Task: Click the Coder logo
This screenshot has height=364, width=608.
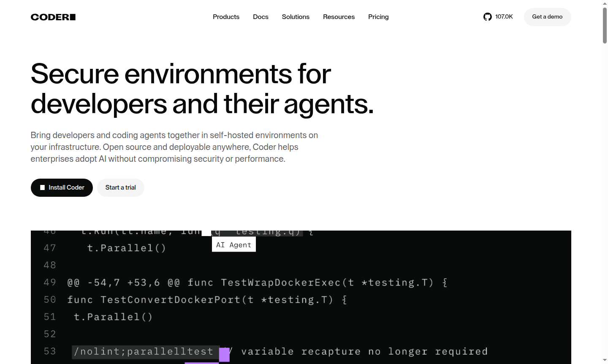Action: pos(53,17)
